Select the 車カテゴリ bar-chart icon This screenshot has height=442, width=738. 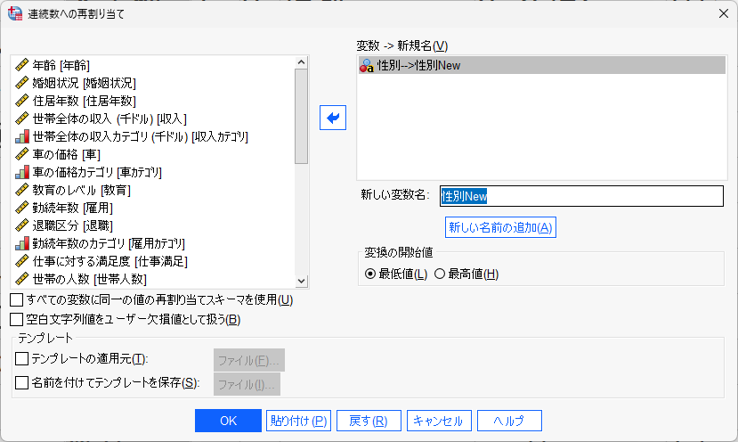pos(22,172)
